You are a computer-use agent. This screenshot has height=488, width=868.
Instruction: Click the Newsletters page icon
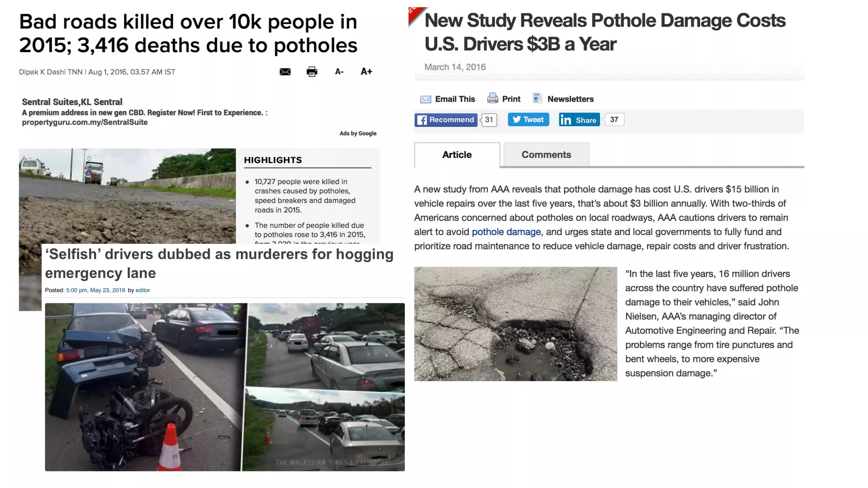(x=537, y=98)
